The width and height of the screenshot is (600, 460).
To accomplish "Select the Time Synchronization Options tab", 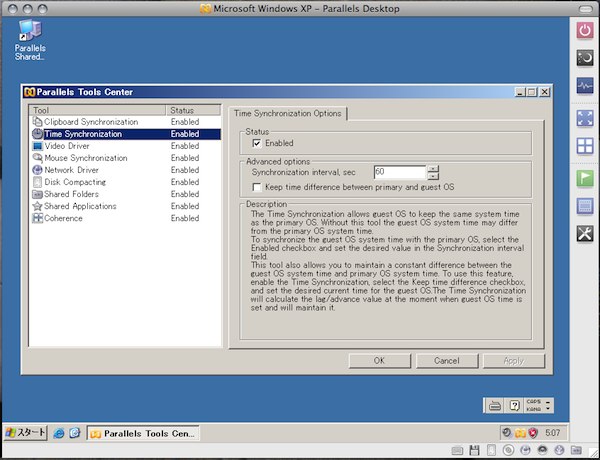I will (288, 114).
